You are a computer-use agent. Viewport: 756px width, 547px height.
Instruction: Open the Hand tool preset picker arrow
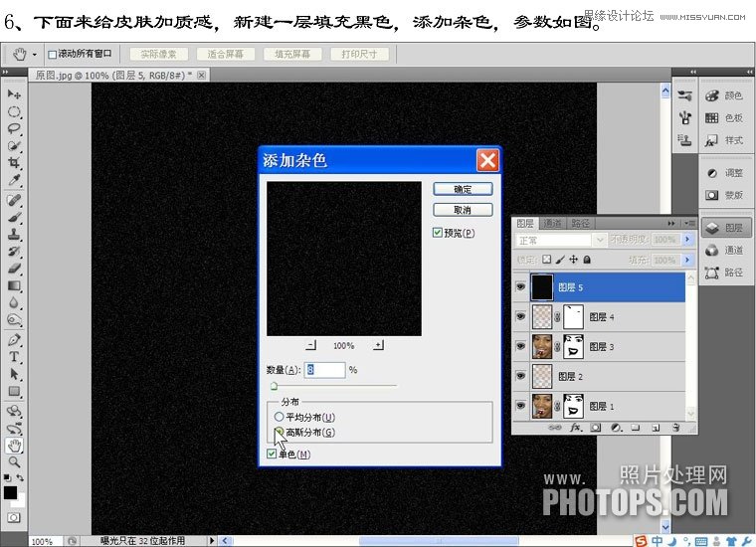(34, 55)
